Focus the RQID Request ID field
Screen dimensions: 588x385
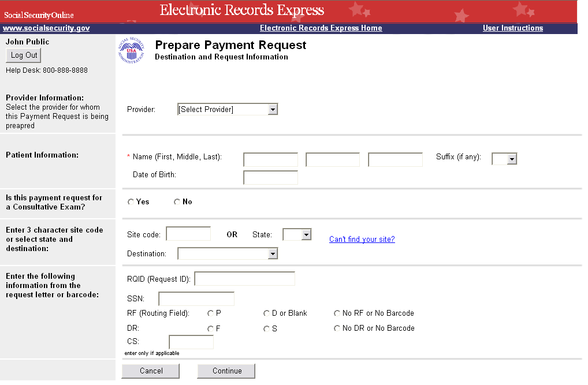244,279
